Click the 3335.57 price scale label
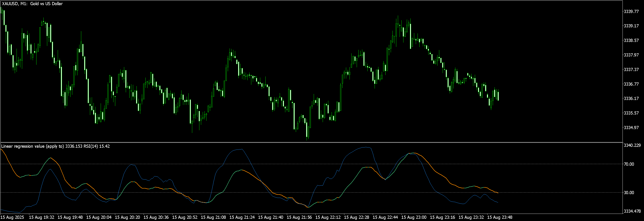The width and height of the screenshot is (644, 221). coord(631,113)
